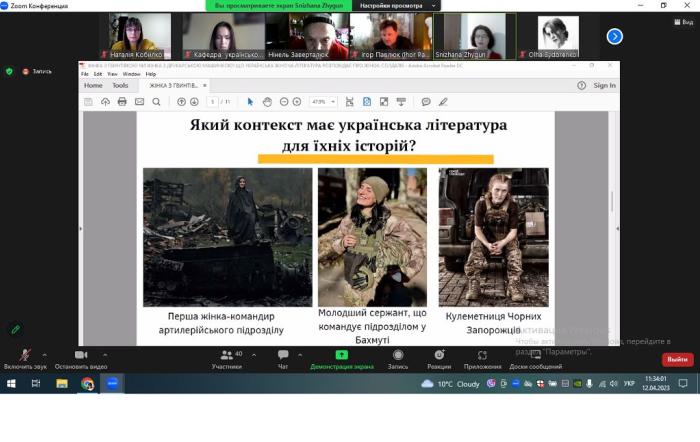Click Sign In in Acrobat

click(x=604, y=86)
